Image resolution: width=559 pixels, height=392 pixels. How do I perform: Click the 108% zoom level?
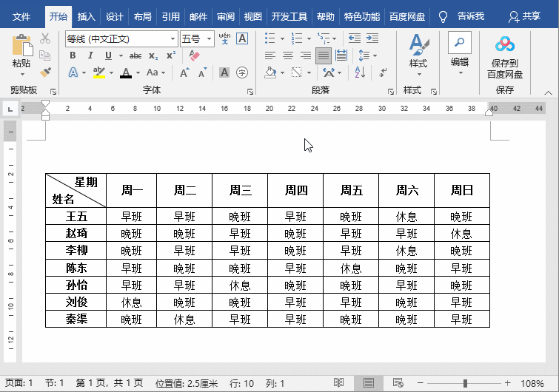532,383
